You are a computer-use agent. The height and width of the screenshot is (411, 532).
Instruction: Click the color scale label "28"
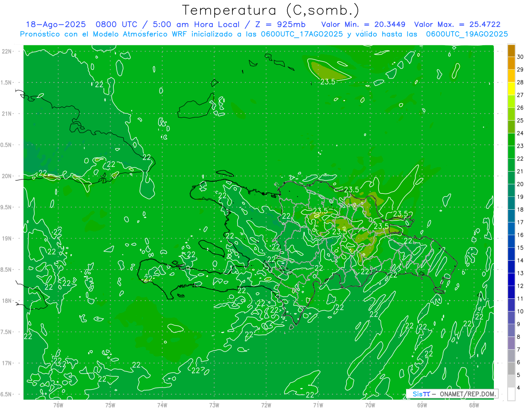[520, 82]
